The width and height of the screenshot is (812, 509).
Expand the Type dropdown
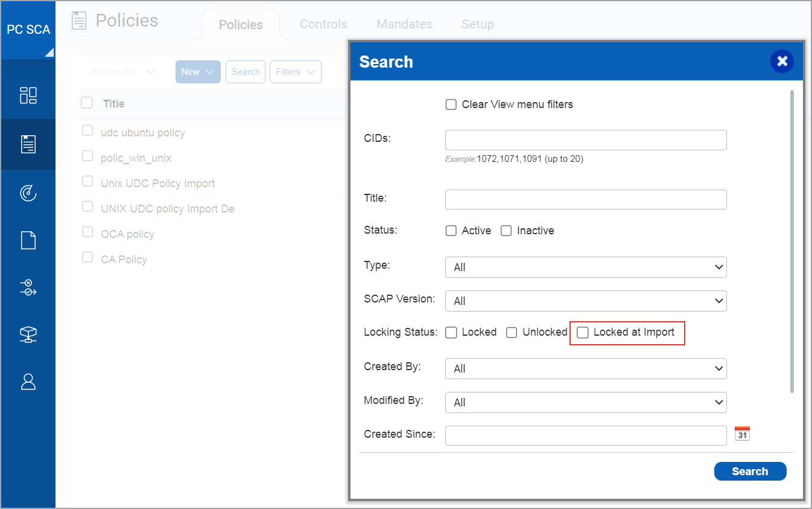[x=585, y=267]
